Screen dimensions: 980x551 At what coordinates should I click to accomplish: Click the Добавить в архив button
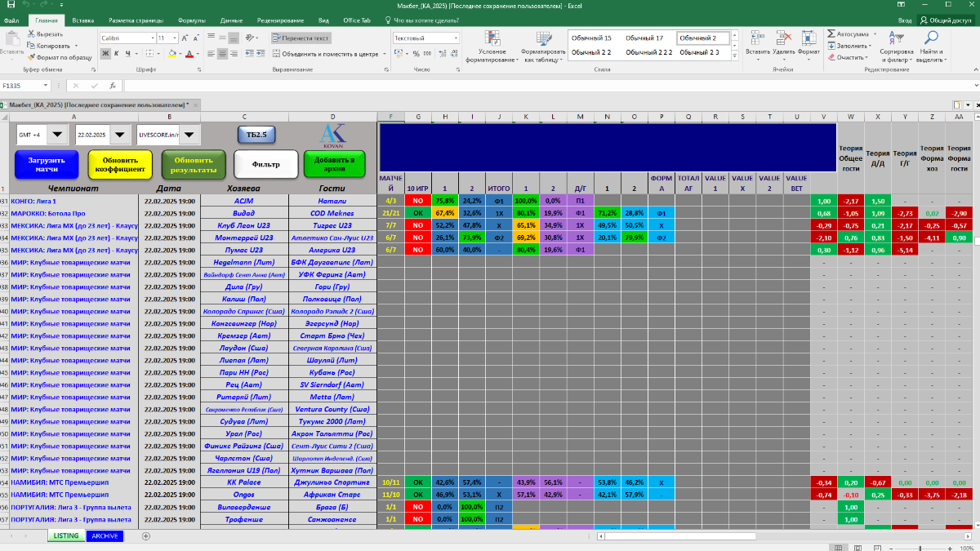(x=334, y=163)
